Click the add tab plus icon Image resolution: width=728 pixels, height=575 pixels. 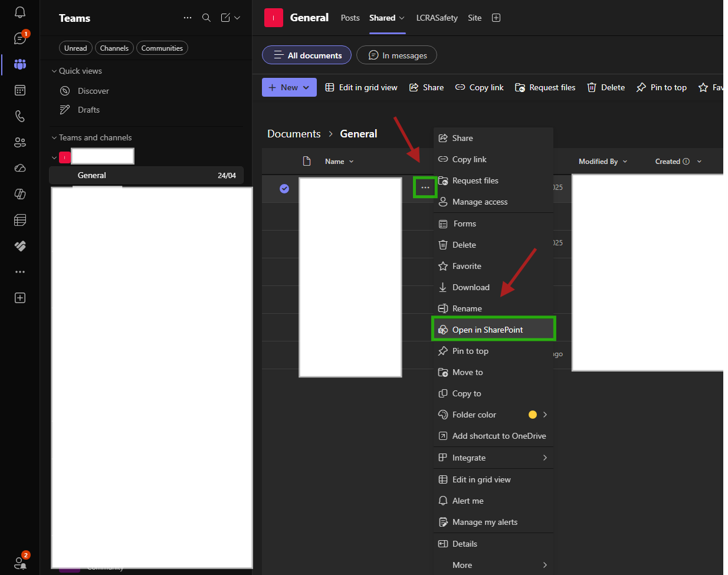496,18
